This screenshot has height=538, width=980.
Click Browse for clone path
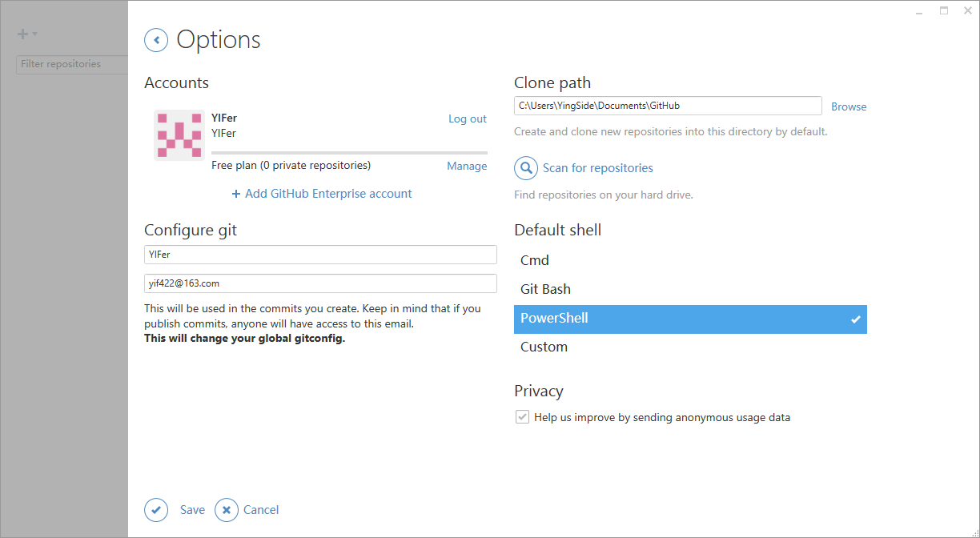tap(849, 106)
